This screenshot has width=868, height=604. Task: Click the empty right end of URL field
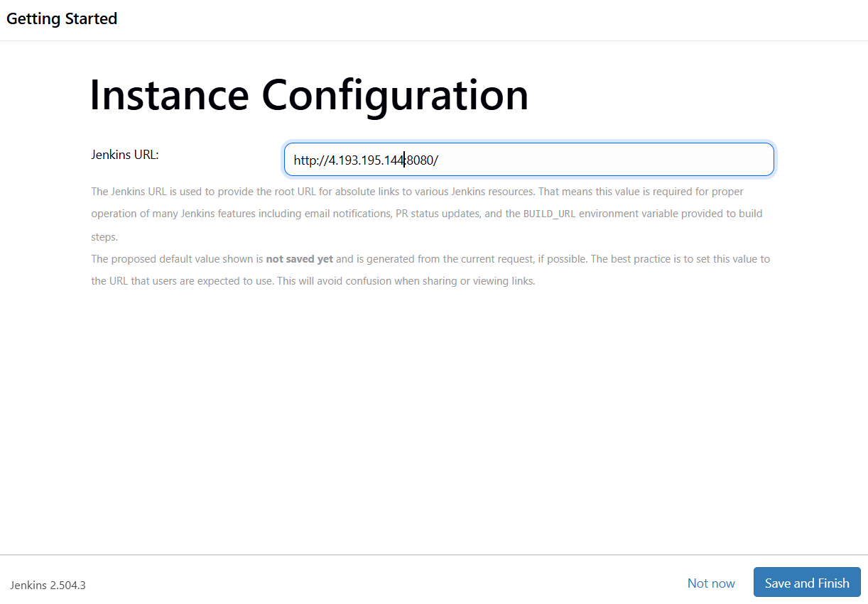(x=639, y=160)
